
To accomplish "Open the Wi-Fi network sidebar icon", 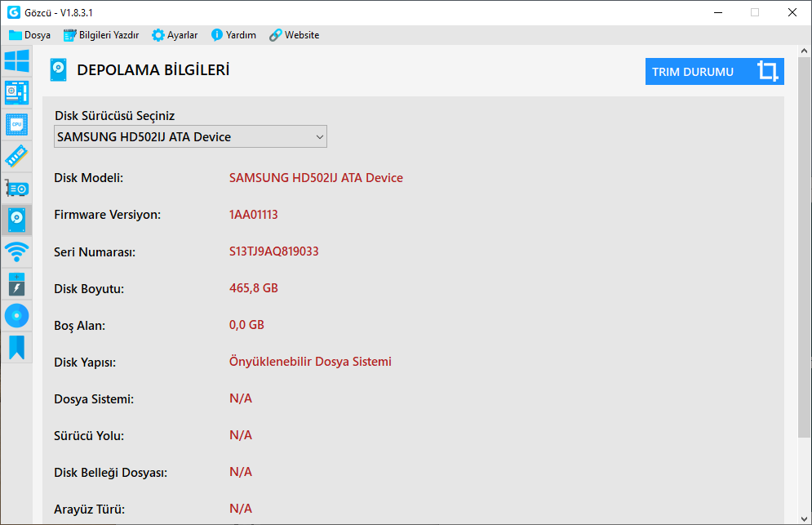I will (x=16, y=251).
